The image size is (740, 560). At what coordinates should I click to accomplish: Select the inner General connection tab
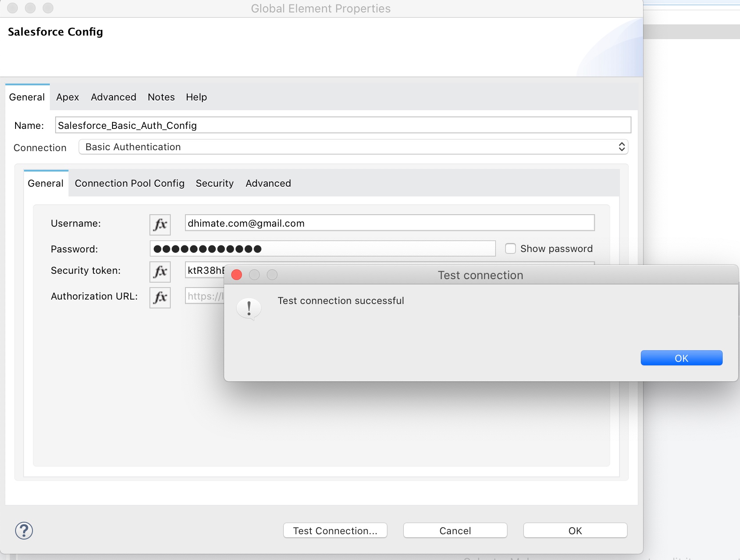pos(46,184)
